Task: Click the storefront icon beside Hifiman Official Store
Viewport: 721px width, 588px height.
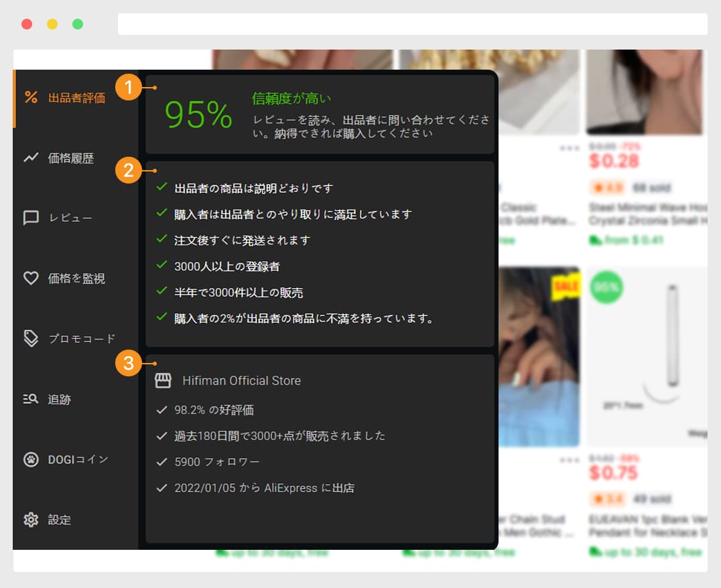Action: (163, 380)
